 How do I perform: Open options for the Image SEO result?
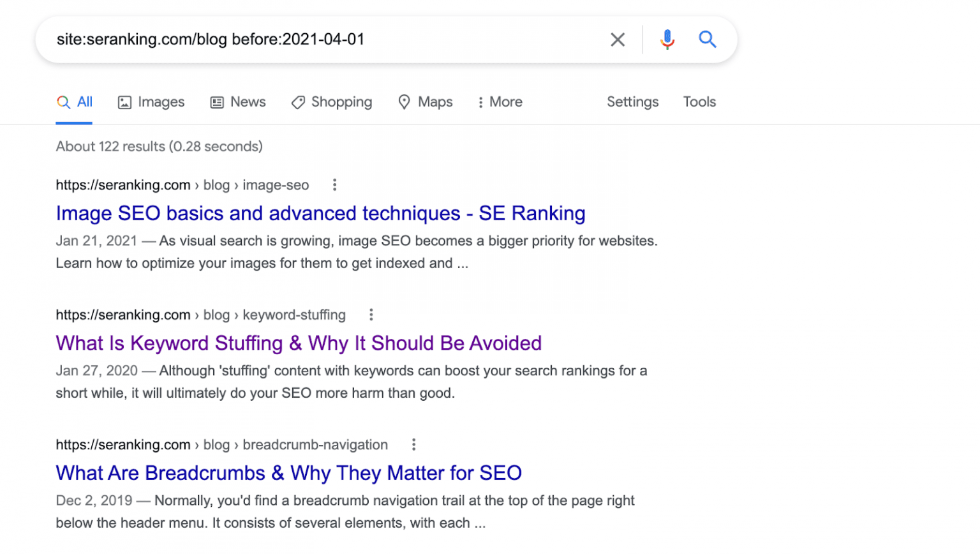pyautogui.click(x=334, y=184)
